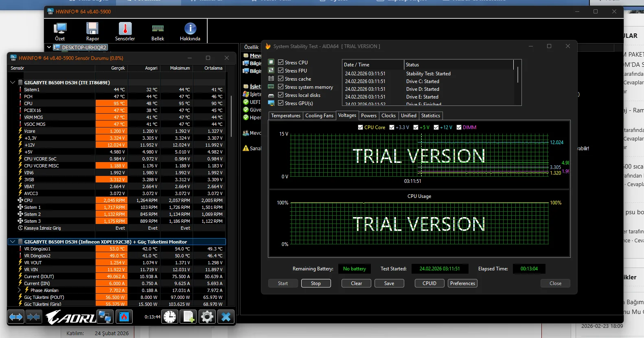Toggle the Stress local disks checkbox
Image resolution: width=644 pixels, height=338 pixels.
point(280,95)
